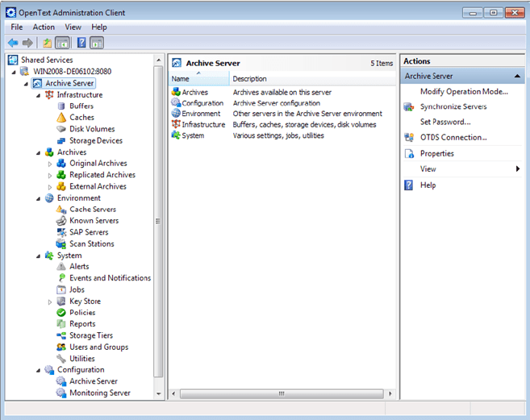530x420 pixels.
Task: Select Shared Services root node
Action: point(47,60)
